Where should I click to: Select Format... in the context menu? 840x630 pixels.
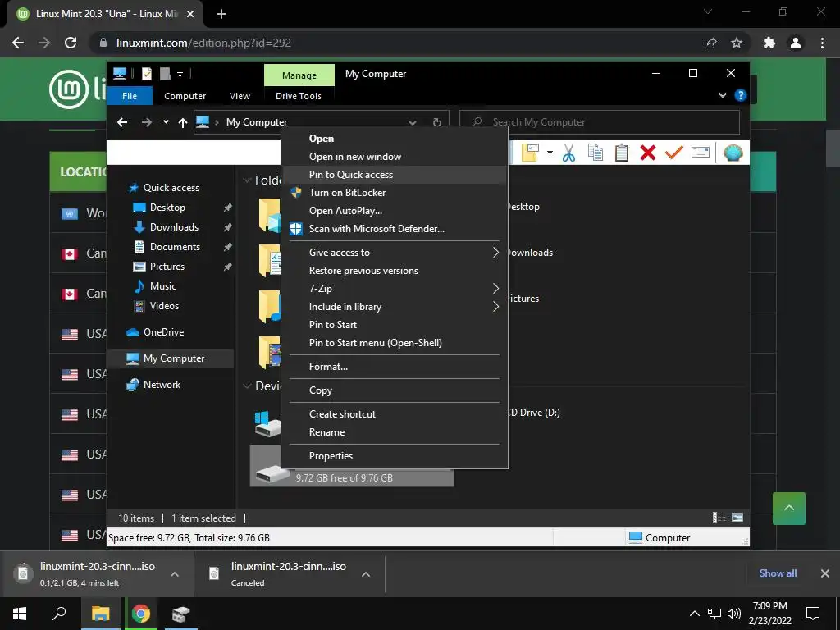(x=394, y=367)
